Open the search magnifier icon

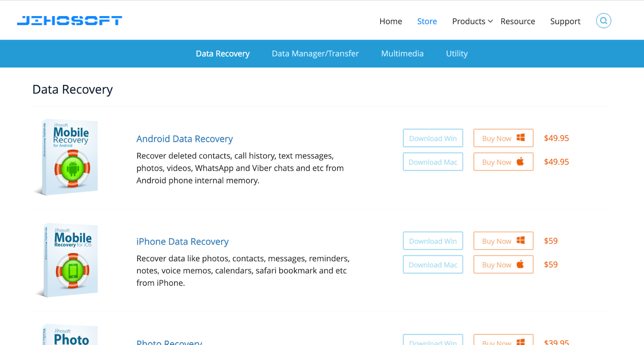pyautogui.click(x=603, y=21)
